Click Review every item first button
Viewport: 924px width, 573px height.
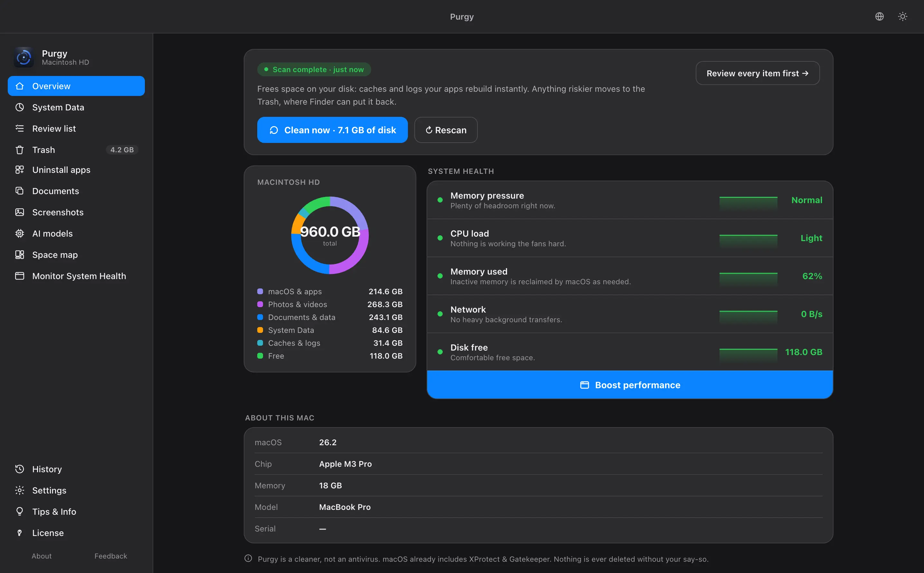click(757, 73)
